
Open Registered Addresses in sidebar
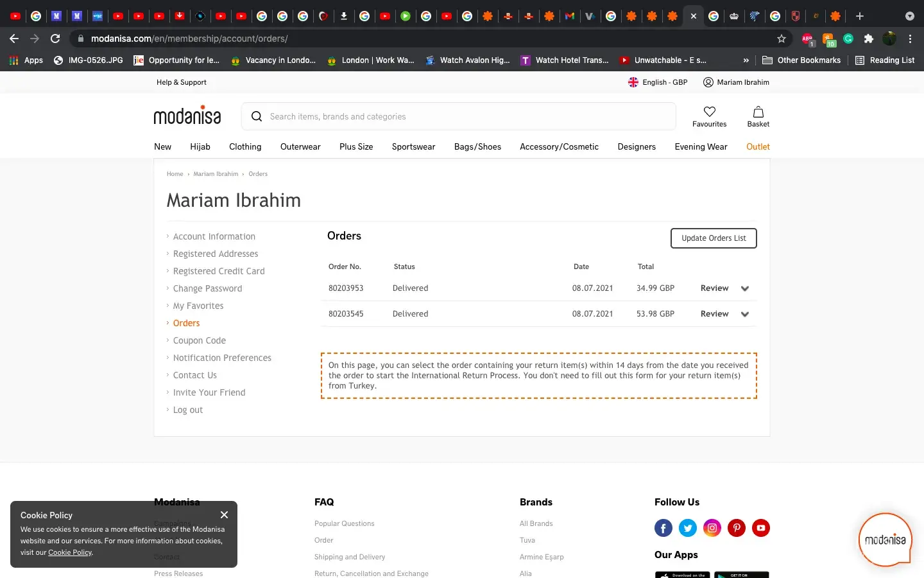(216, 254)
